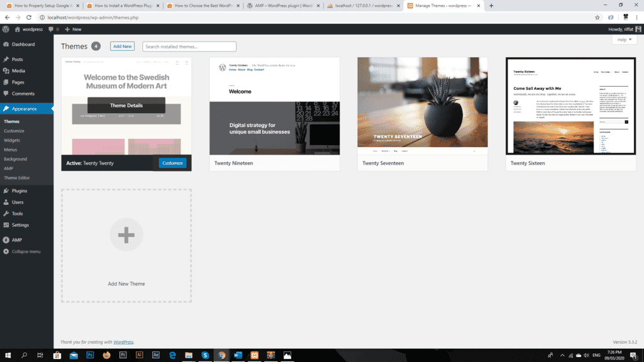Switch to the 'How to Choose the Best WordPress' tab

coord(204,6)
